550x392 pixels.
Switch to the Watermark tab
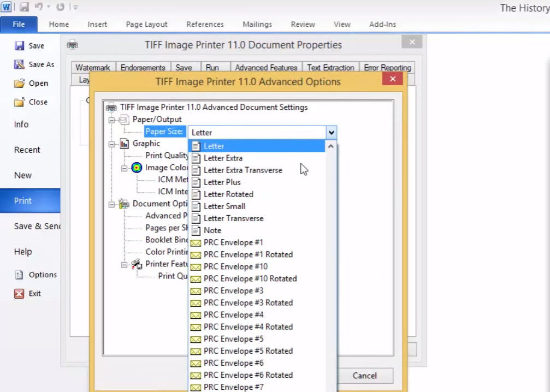[x=93, y=68]
